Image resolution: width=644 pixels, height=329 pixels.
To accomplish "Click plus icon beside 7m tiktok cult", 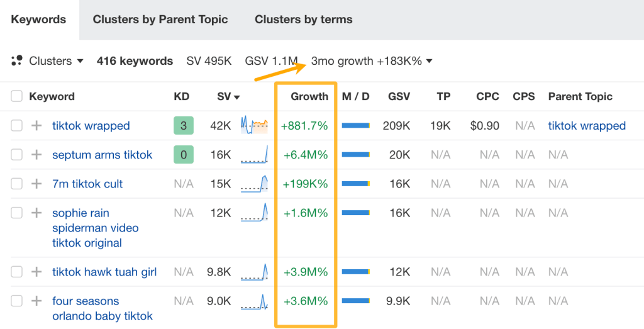I will [37, 184].
